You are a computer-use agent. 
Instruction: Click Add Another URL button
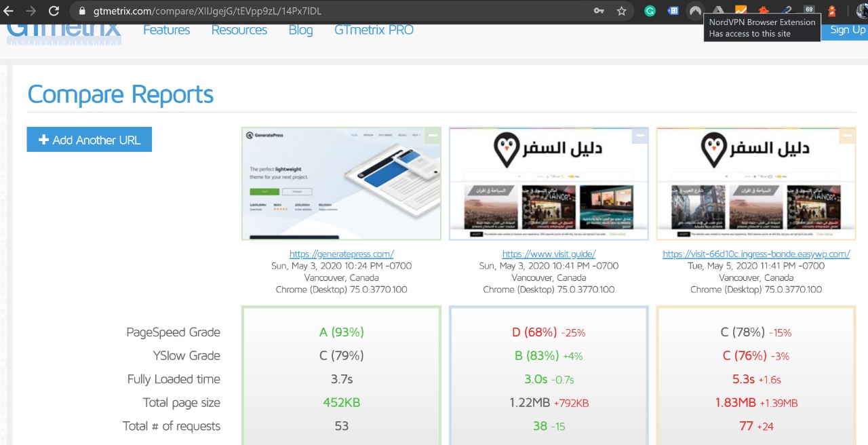(90, 140)
